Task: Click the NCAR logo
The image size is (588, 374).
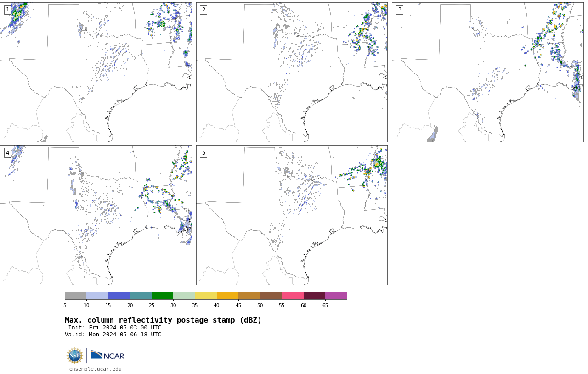Action: tap(107, 356)
